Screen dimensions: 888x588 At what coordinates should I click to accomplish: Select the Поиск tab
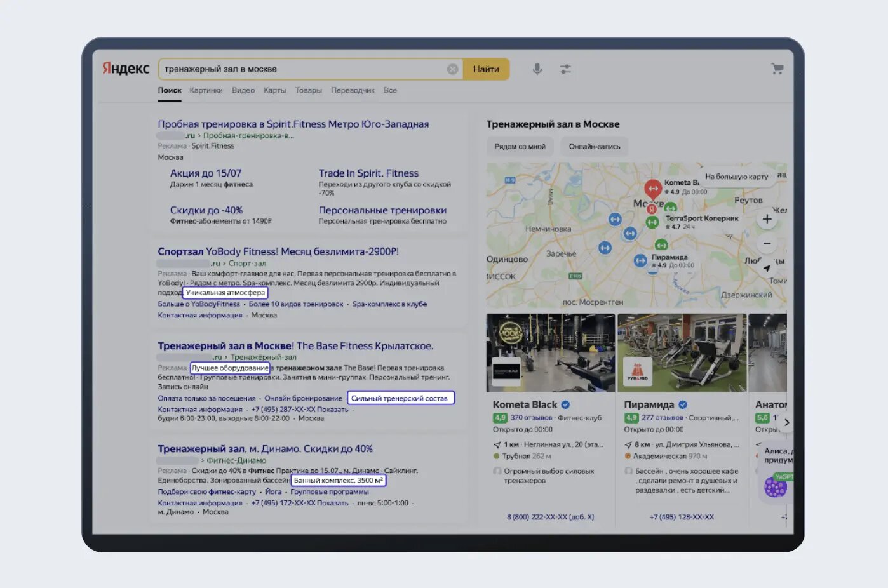(x=170, y=90)
